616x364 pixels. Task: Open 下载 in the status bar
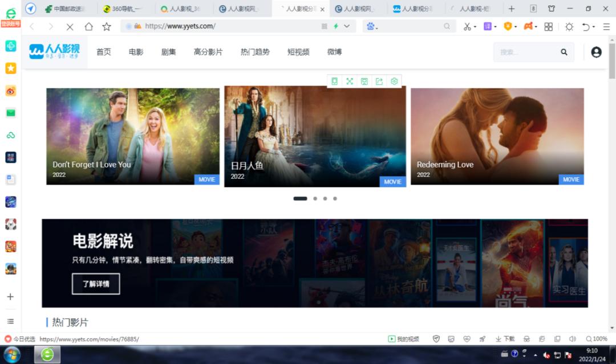click(505, 339)
